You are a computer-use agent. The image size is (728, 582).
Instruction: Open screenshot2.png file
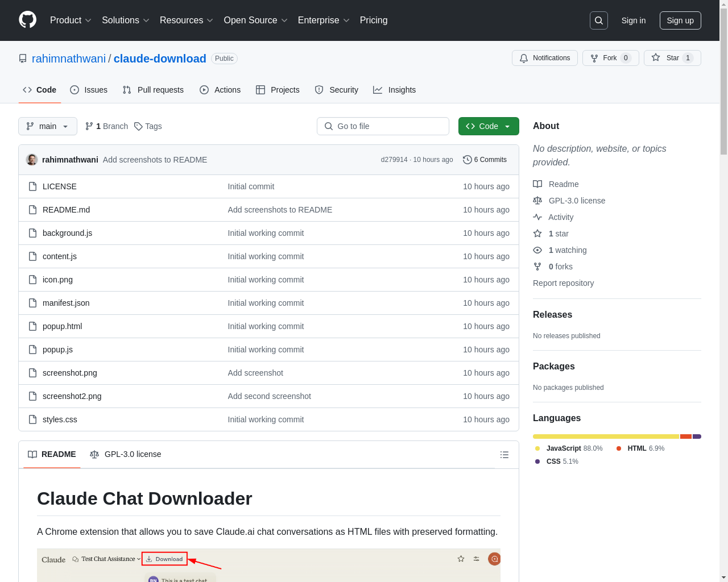click(72, 396)
